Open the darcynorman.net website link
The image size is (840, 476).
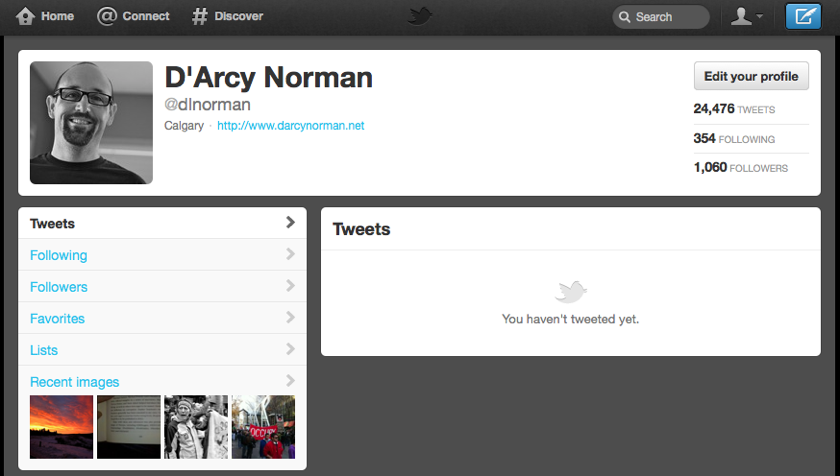290,125
